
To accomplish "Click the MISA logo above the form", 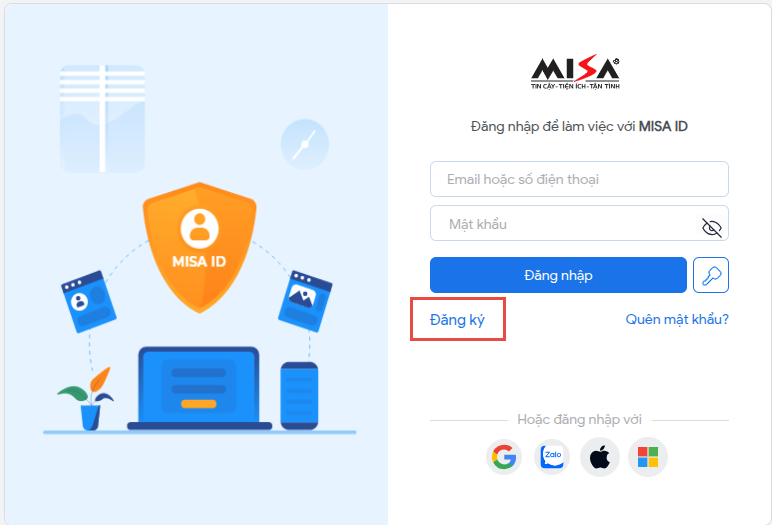I will [575, 72].
